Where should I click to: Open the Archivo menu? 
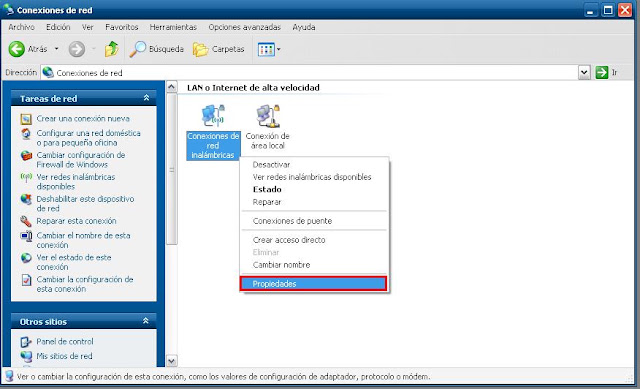click(x=21, y=27)
